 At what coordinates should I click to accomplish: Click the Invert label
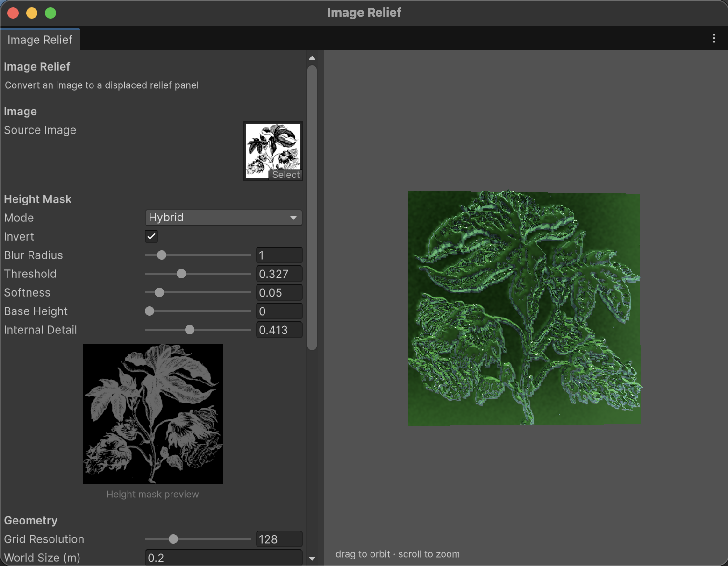point(19,236)
